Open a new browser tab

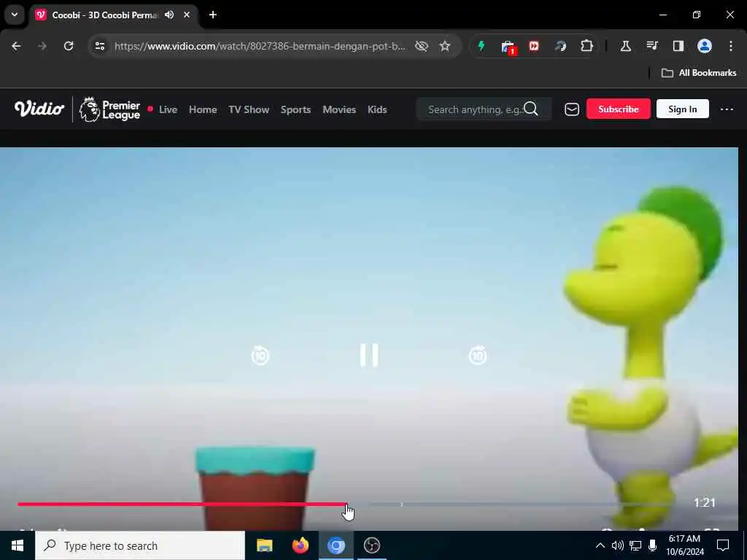coord(213,15)
